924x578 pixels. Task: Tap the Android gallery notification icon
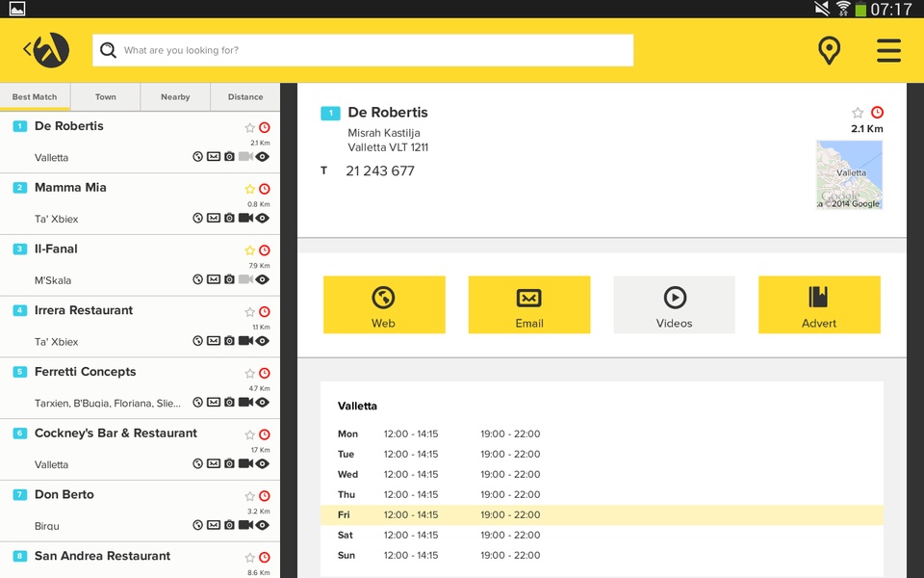[17, 9]
